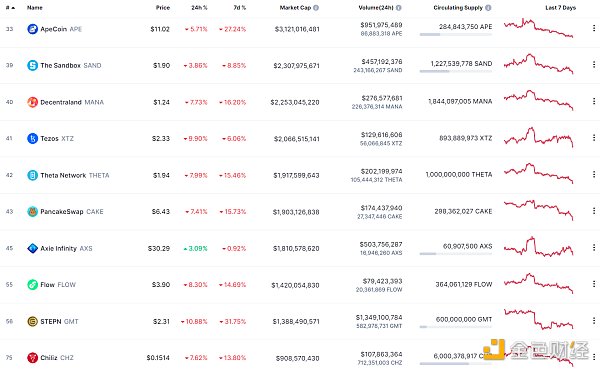Click the ApeCoin logo icon
Viewport: 600px width, 371px height.
coord(33,29)
